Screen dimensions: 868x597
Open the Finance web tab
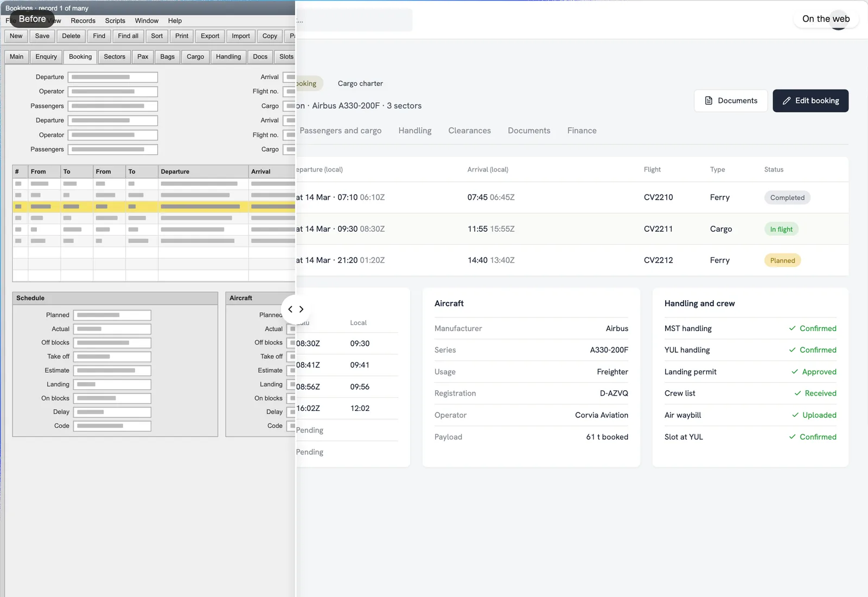[x=582, y=131]
